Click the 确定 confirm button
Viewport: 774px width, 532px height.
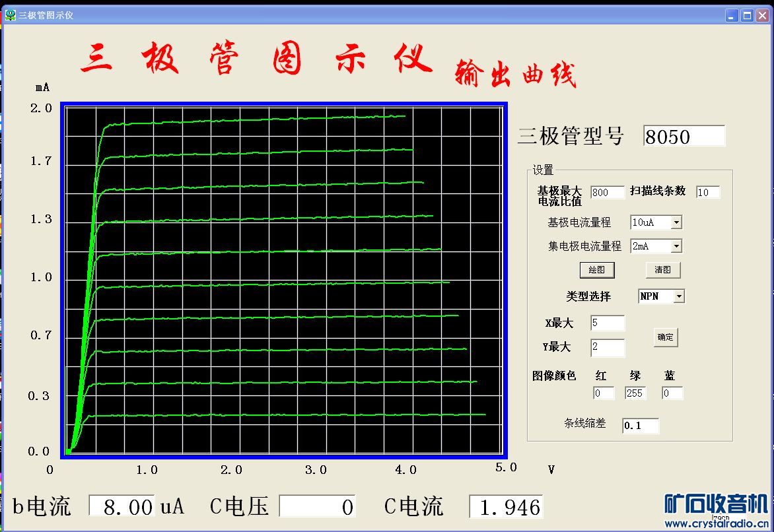pyautogui.click(x=665, y=337)
